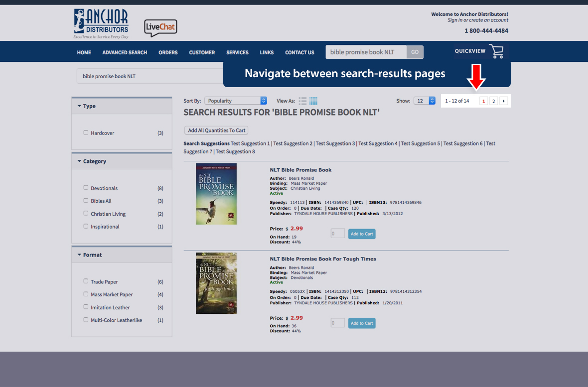Select the Customer menu item
Viewport: 588px width, 387px height.
click(x=202, y=52)
